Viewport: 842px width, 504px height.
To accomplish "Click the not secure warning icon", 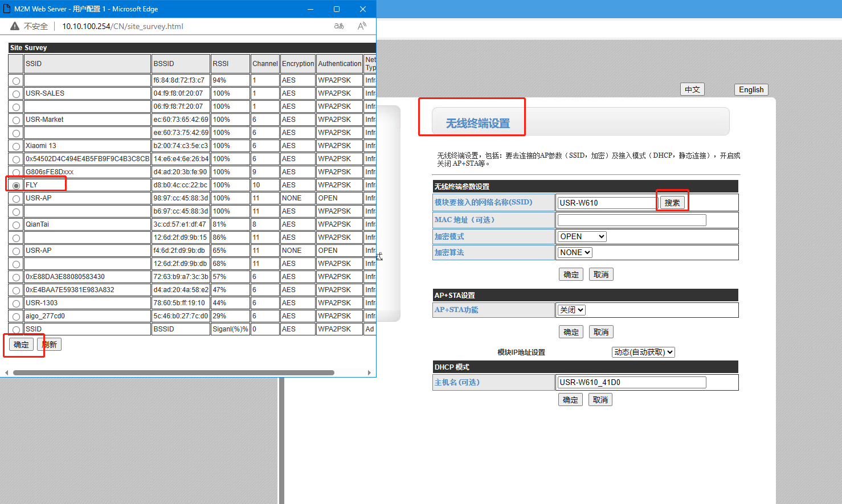I will [x=15, y=26].
